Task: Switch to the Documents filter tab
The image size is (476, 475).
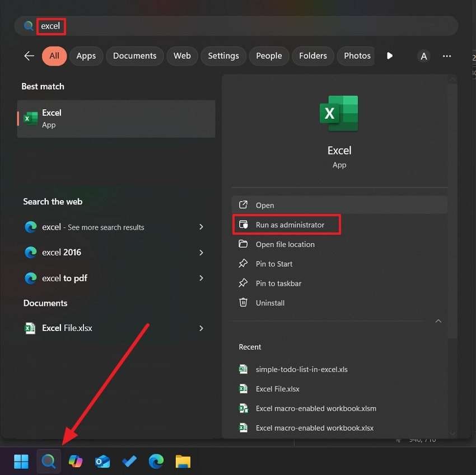Action: pyautogui.click(x=135, y=56)
